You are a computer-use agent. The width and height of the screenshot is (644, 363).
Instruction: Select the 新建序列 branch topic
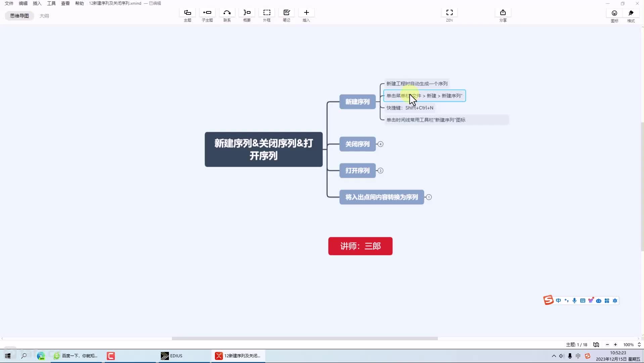point(357,102)
